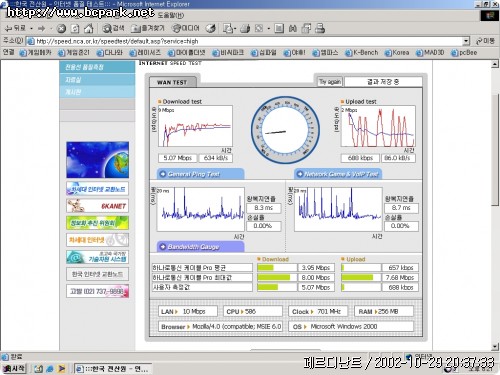Go back with the 뒤로 toolbar button
This screenshot has width=500, height=375.
(x=15, y=29)
